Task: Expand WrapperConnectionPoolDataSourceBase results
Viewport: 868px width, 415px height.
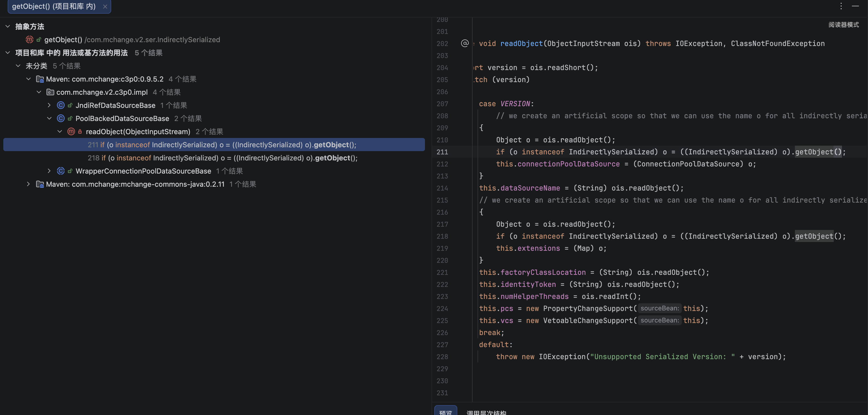Action: click(x=49, y=171)
